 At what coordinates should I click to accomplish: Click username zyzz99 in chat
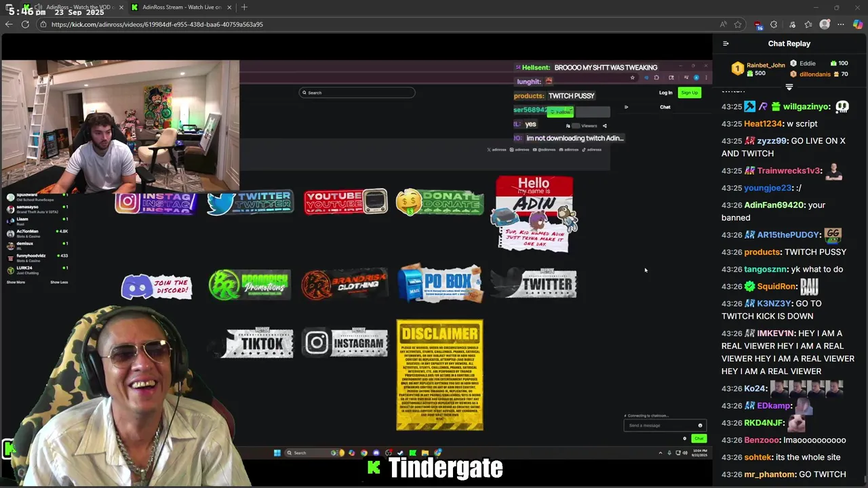pyautogui.click(x=772, y=141)
